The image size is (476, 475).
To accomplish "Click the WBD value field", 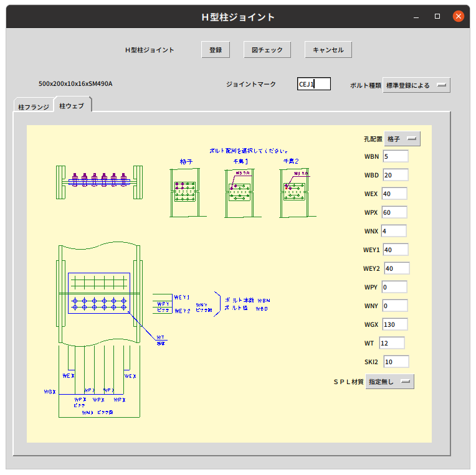I will 396,175.
